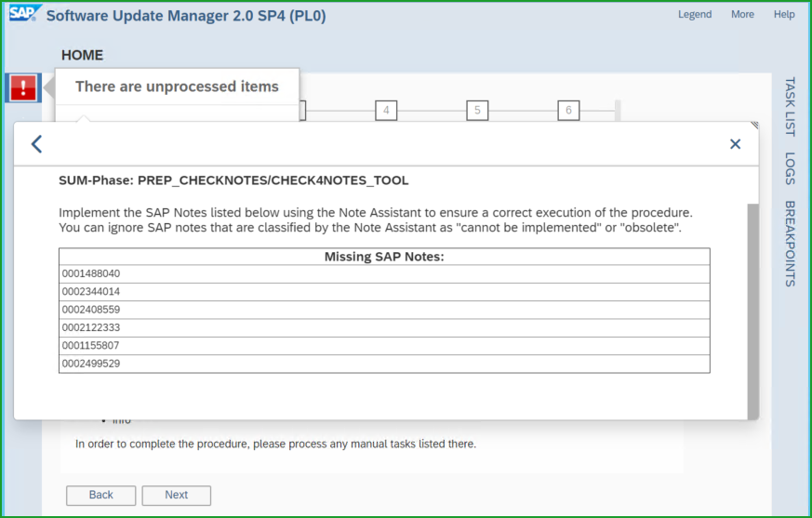Click the Software Update Manager 2.0 title
The height and width of the screenshot is (518, 812).
pos(186,16)
